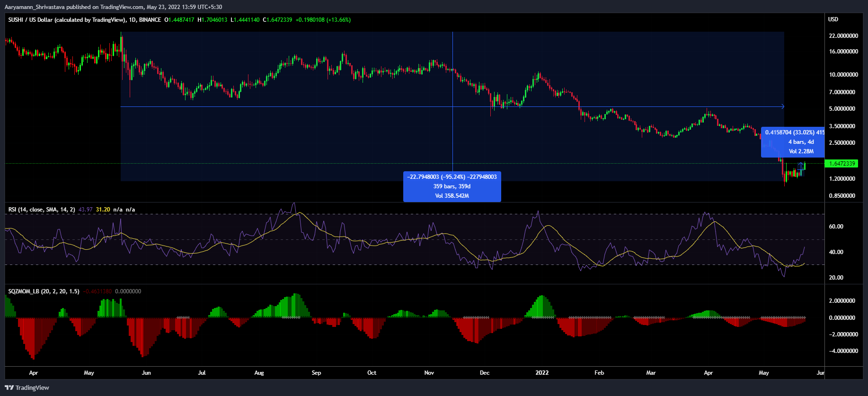Image resolution: width=868 pixels, height=396 pixels.
Task: Click the yellow 31.20 RSI SMA value
Action: click(x=103, y=210)
